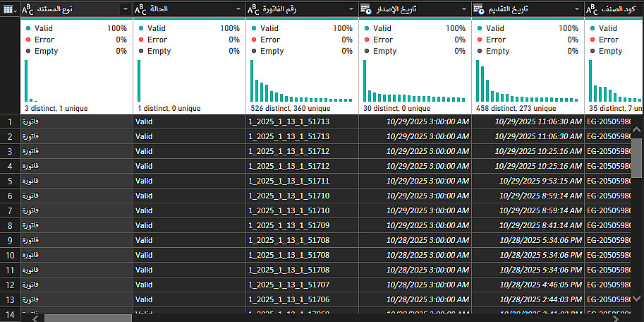Click the horizontal scrollbar thumb at the bottom
The height and width of the screenshot is (322, 644).
coord(88,318)
